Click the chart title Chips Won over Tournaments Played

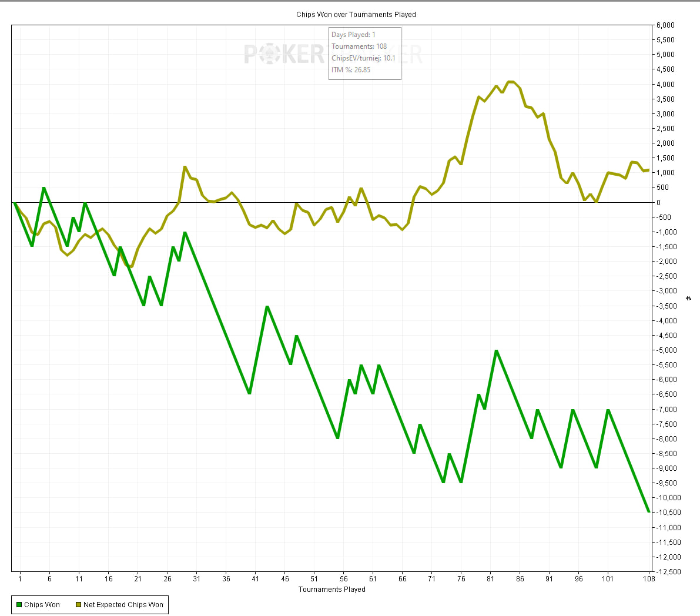coord(356,15)
